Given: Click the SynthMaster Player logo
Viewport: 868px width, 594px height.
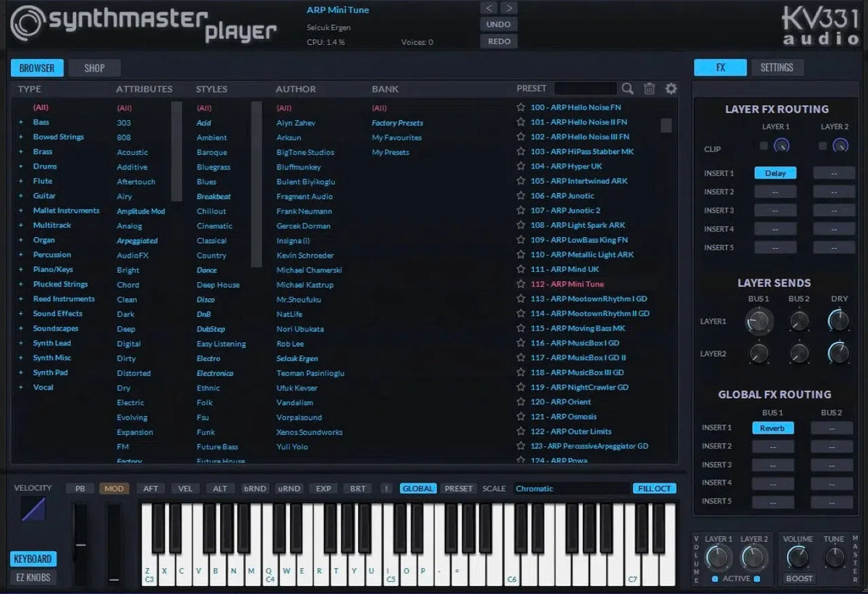Looking at the screenshot, I should click(x=130, y=24).
